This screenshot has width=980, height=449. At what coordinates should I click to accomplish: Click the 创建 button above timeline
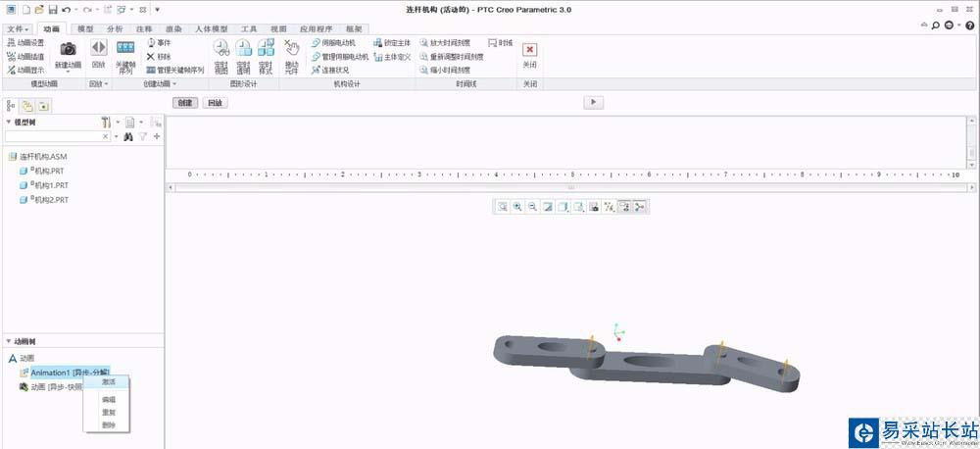pos(185,103)
